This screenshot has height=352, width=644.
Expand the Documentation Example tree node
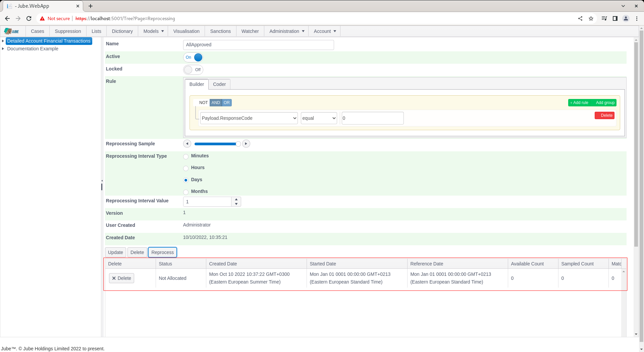[3, 49]
